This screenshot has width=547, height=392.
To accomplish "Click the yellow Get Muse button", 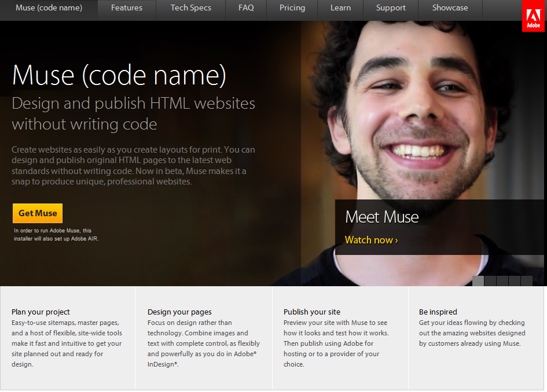I will tap(38, 213).
